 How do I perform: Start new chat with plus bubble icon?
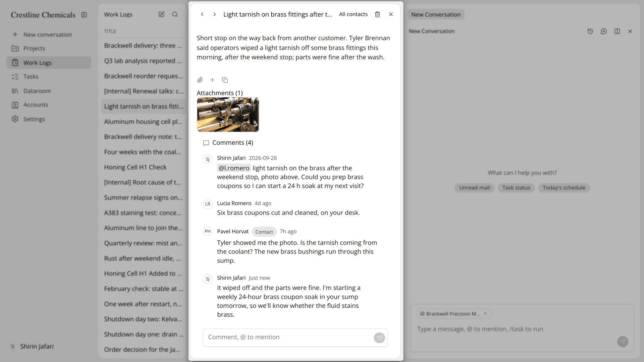[604, 31]
